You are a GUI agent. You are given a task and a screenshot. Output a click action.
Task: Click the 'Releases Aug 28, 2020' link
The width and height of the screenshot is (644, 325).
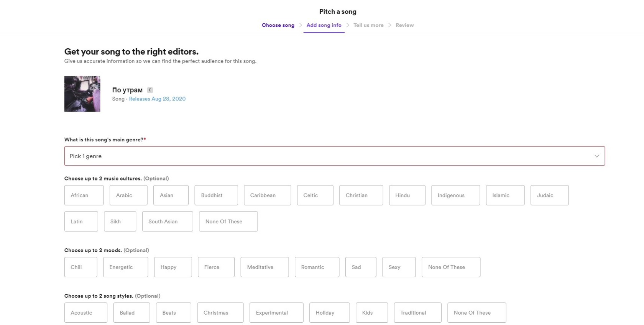click(x=157, y=99)
